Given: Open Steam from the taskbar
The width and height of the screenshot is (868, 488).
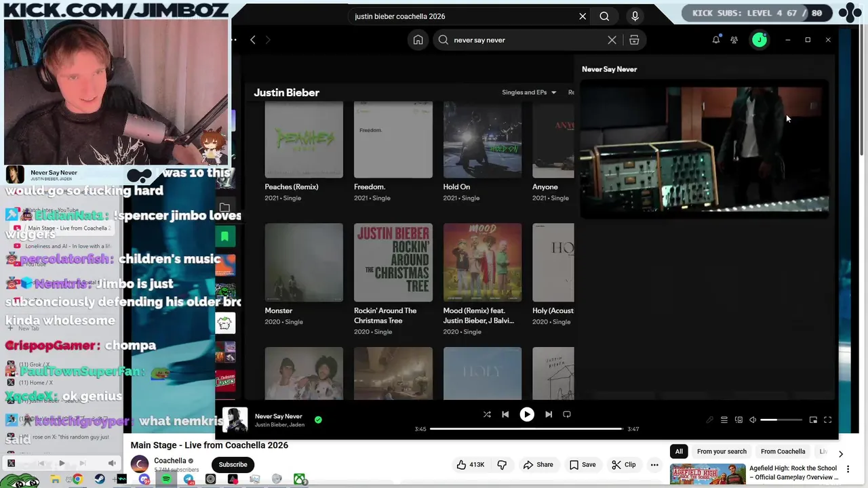Looking at the screenshot, I should point(100,479).
